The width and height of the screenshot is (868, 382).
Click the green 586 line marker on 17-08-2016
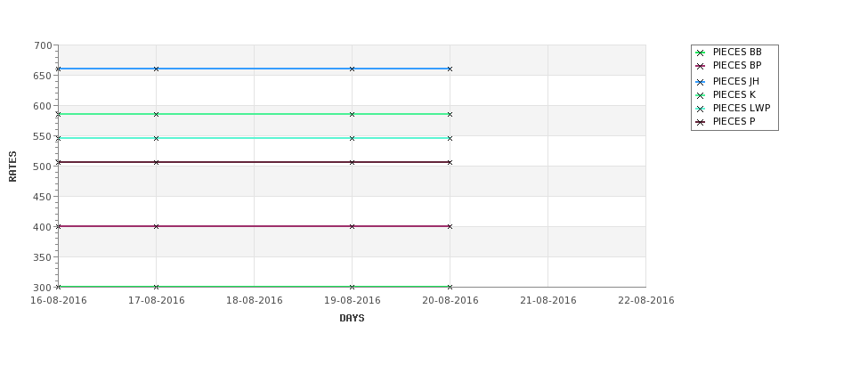coord(156,114)
